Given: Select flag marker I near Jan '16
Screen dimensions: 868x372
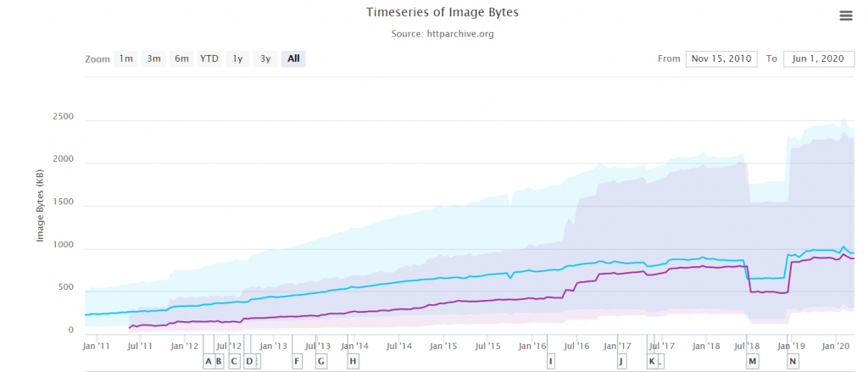Looking at the screenshot, I should (x=551, y=361).
